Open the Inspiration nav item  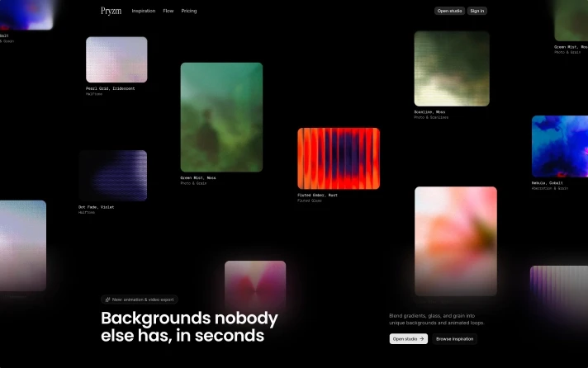coord(144,11)
